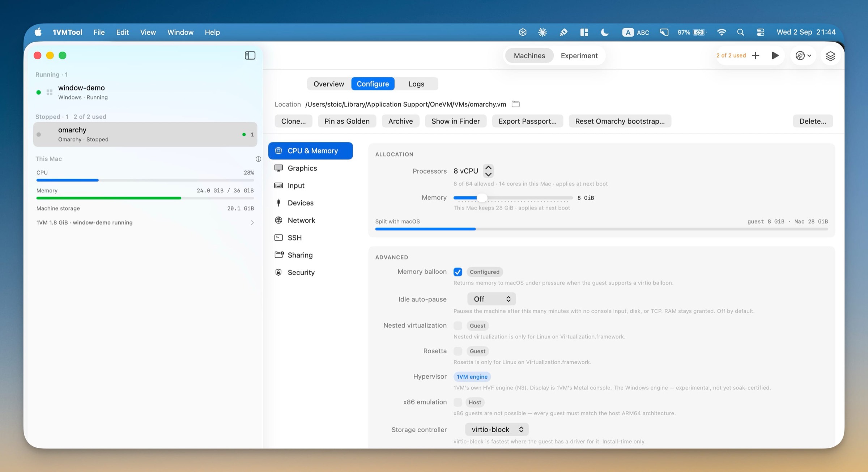Screen dimensions: 868x472
Task: Open Spotlight search in menu bar
Action: [740, 32]
